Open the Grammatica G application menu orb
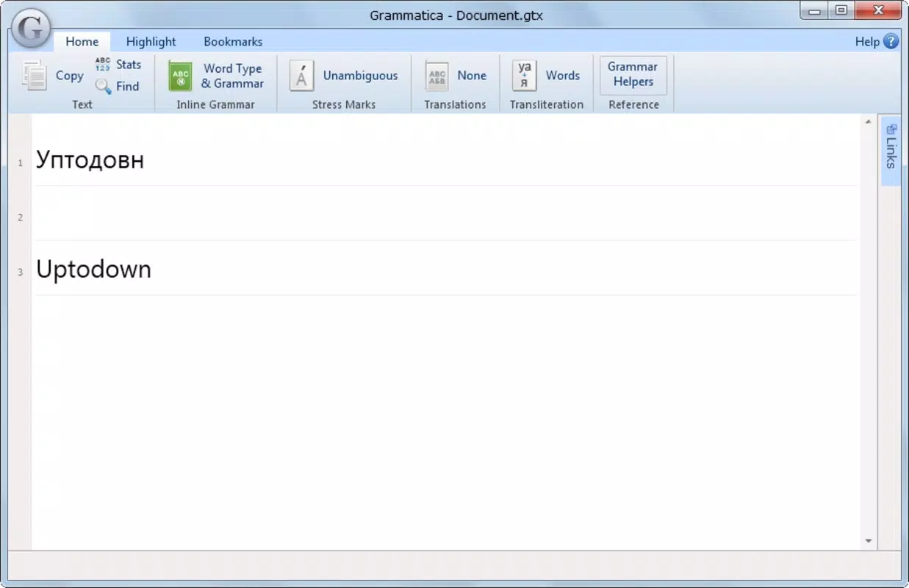This screenshot has width=909, height=588. 32,29
